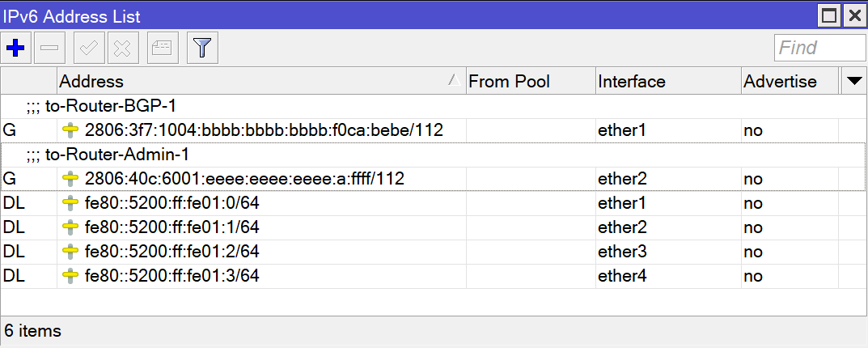The image size is (868, 348).
Task: Open the Filter funnel icon
Action: (201, 48)
